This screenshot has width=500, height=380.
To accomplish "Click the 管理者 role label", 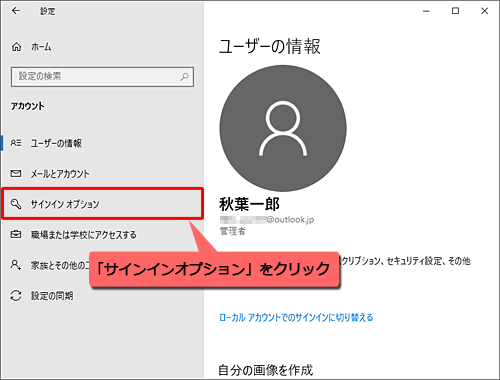I will click(x=232, y=231).
